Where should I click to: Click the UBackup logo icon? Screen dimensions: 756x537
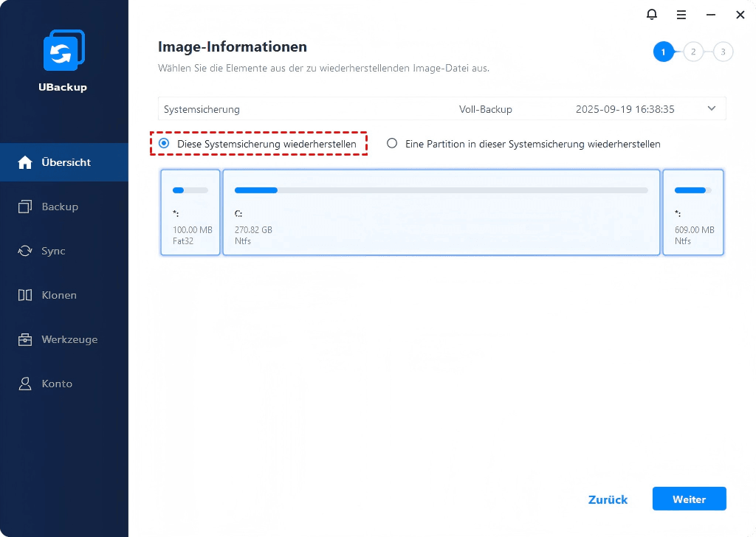[63, 51]
